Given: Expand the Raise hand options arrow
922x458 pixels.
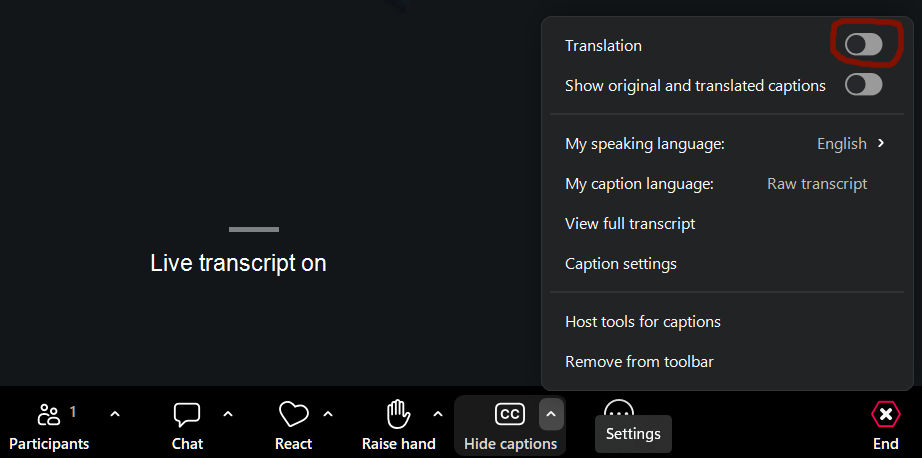Looking at the screenshot, I should tap(437, 414).
